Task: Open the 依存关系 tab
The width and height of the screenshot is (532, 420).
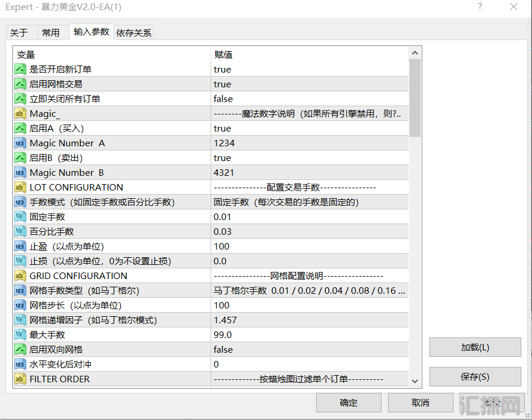Action: [x=134, y=32]
